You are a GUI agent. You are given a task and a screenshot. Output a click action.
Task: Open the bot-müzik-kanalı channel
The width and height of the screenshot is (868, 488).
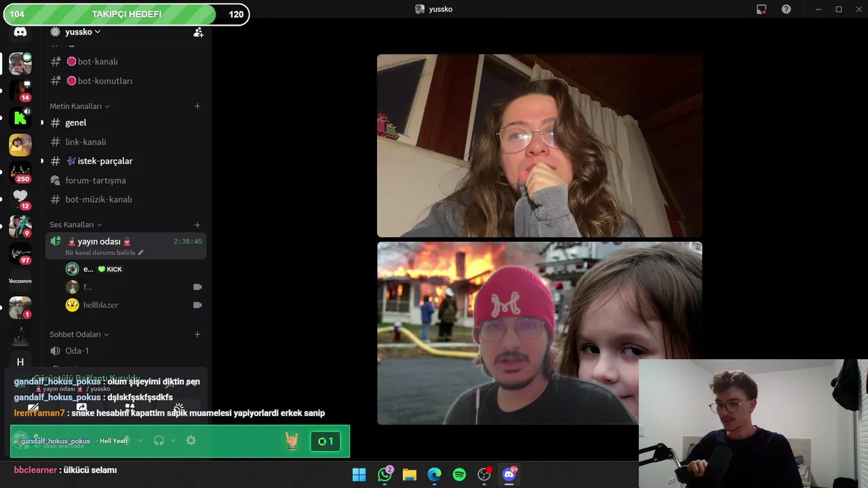(125, 200)
